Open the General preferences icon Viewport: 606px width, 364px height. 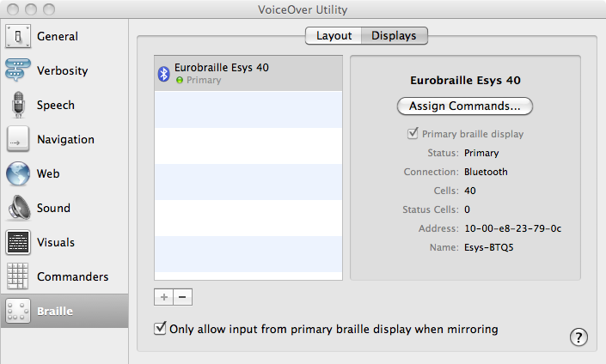click(18, 37)
